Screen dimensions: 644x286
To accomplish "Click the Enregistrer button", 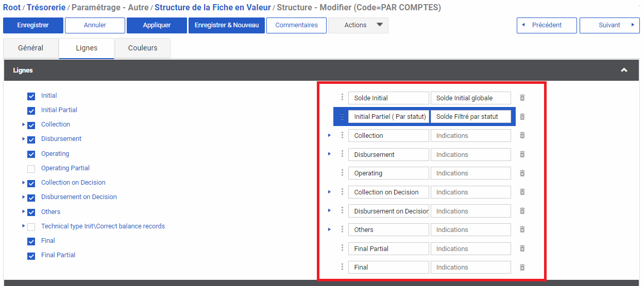I will coord(33,25).
